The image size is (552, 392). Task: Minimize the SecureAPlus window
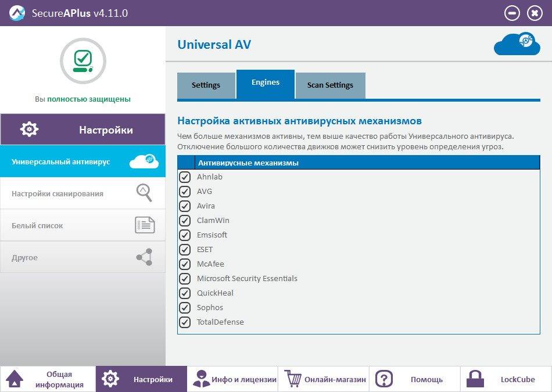pos(512,13)
